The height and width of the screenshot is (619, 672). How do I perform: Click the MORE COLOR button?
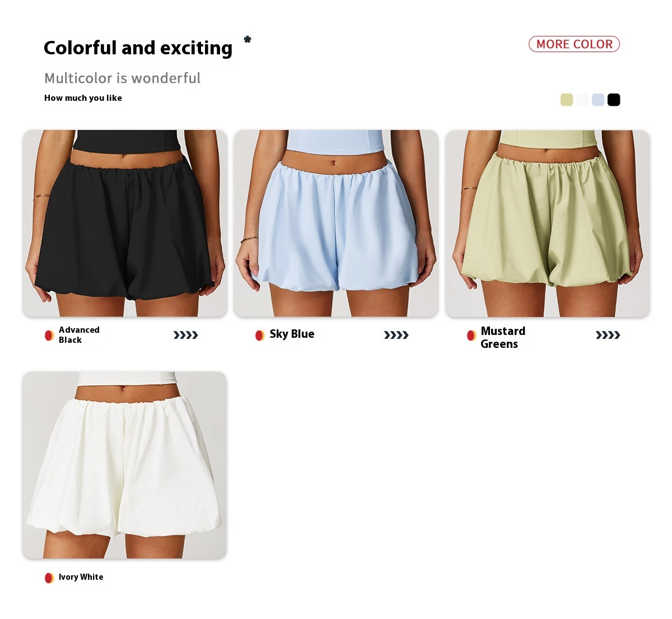click(574, 44)
